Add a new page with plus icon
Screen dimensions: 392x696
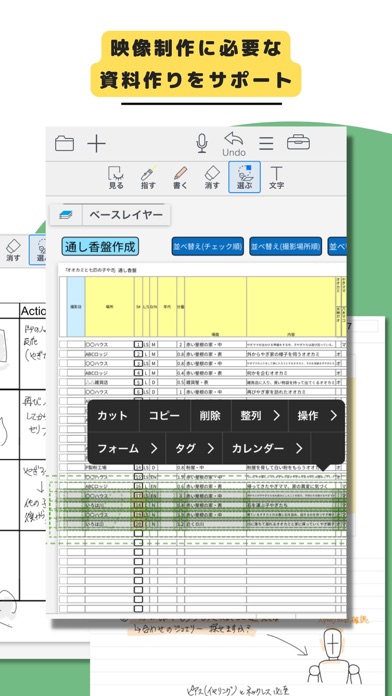pyautogui.click(x=96, y=144)
